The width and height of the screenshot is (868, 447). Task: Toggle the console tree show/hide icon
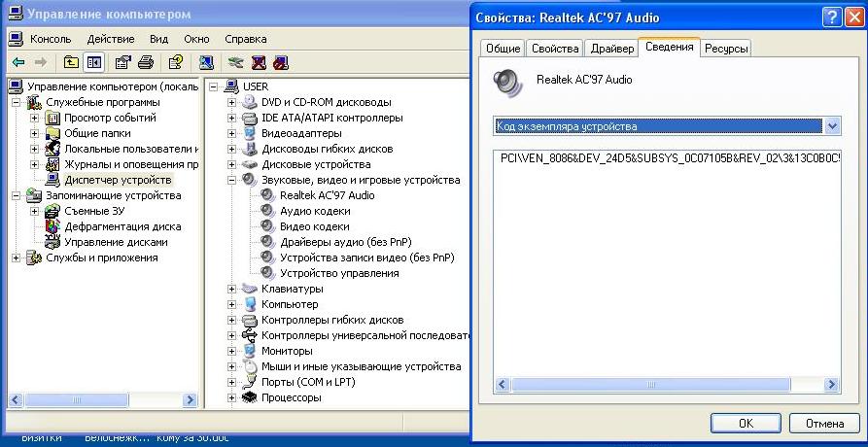(x=93, y=62)
